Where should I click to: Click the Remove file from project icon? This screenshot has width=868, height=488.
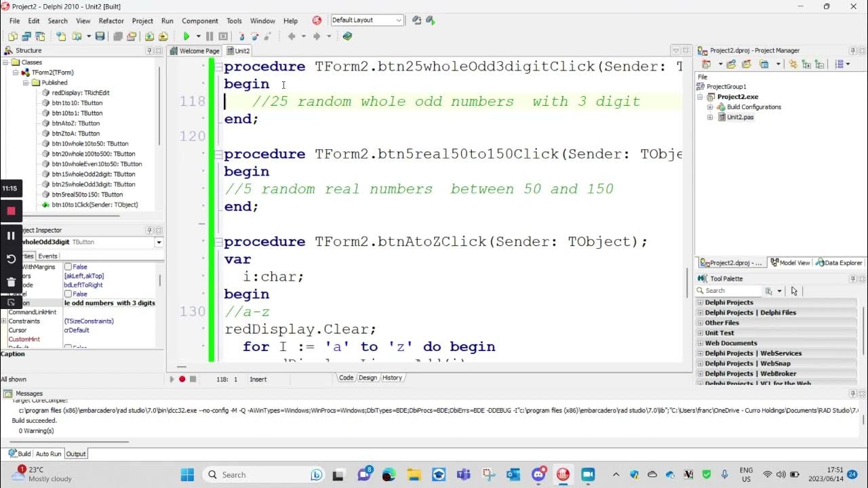click(x=163, y=37)
